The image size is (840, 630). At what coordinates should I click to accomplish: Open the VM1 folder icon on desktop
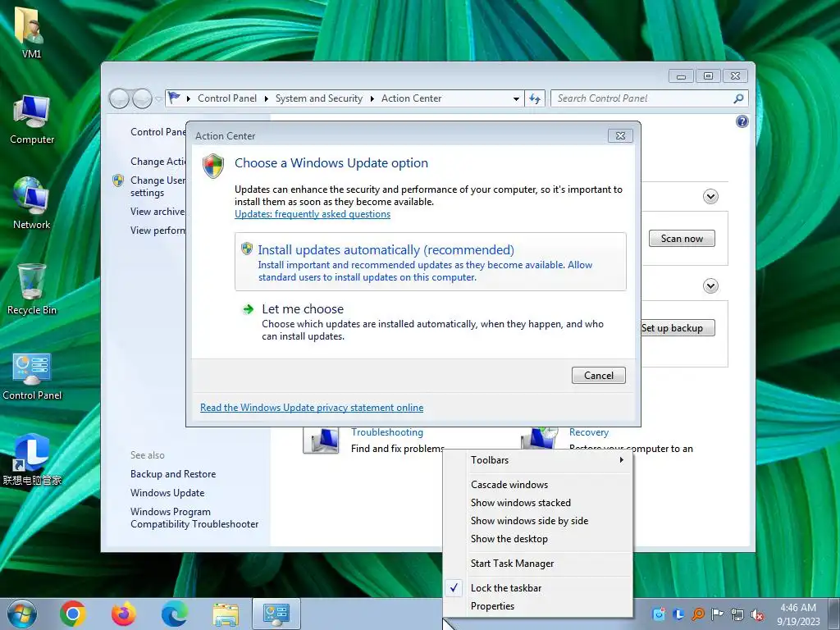click(x=31, y=32)
